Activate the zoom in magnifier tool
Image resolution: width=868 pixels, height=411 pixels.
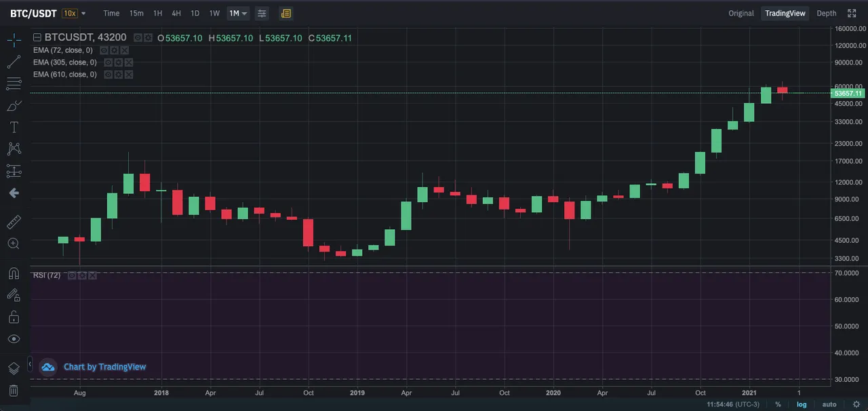[14, 243]
